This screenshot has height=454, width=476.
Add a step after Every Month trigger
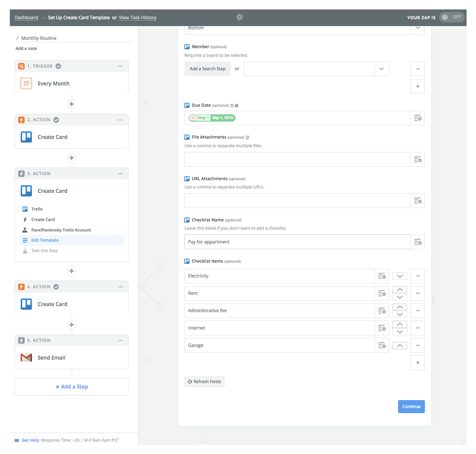72,104
